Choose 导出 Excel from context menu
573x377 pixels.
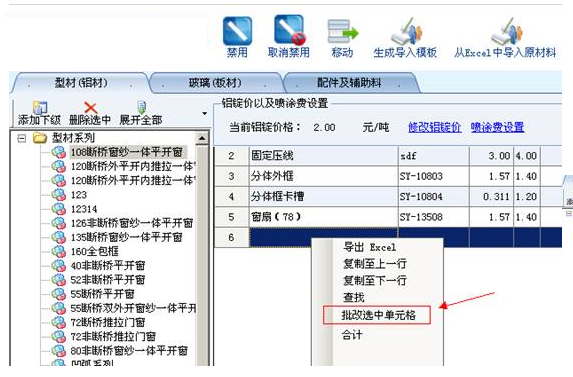[369, 247]
